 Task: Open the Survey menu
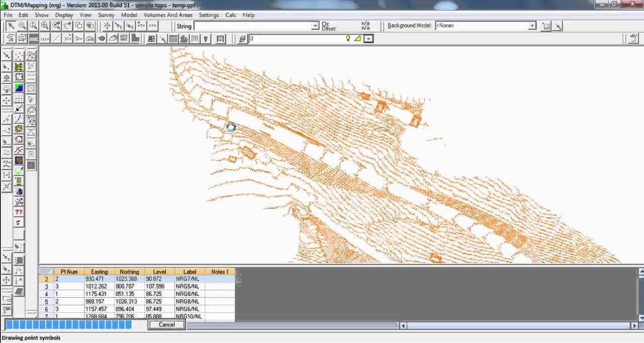tap(106, 15)
